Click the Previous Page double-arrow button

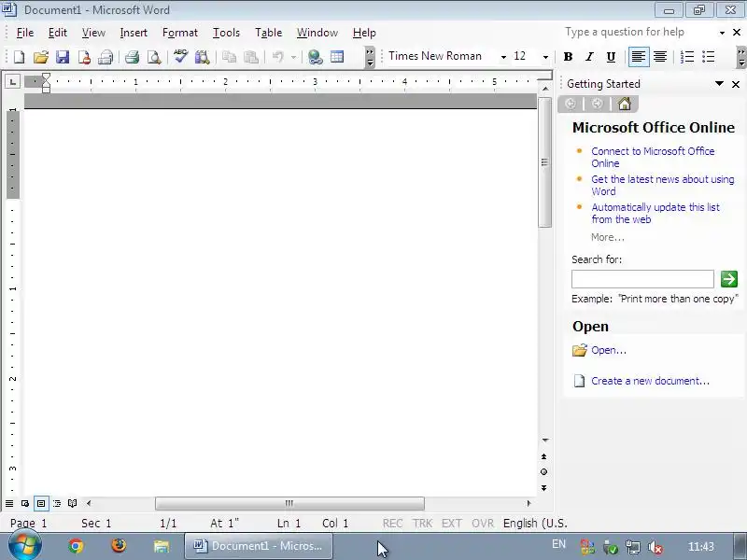543,456
